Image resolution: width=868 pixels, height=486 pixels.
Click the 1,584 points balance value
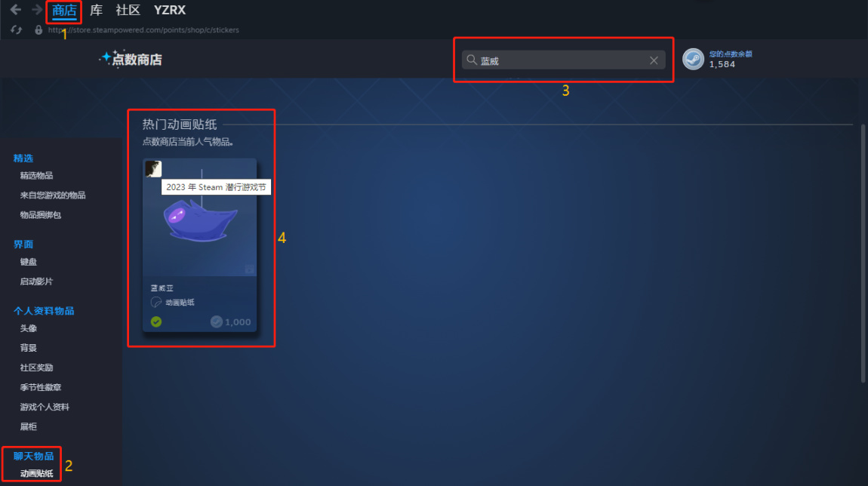[722, 64]
